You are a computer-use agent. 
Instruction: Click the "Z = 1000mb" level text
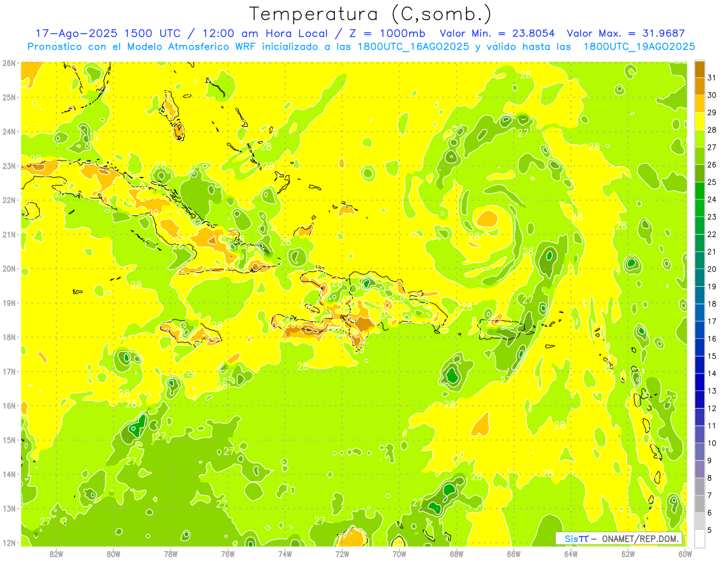click(388, 34)
